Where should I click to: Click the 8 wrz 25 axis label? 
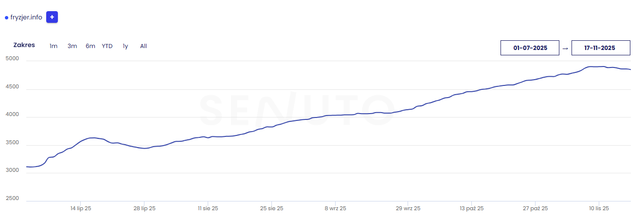[x=336, y=208]
